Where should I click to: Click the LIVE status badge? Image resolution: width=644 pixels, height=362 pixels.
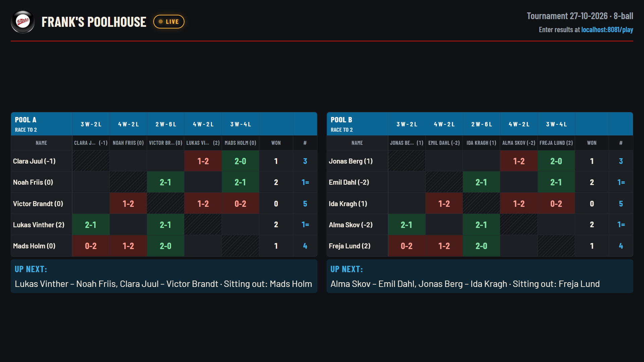(x=169, y=22)
